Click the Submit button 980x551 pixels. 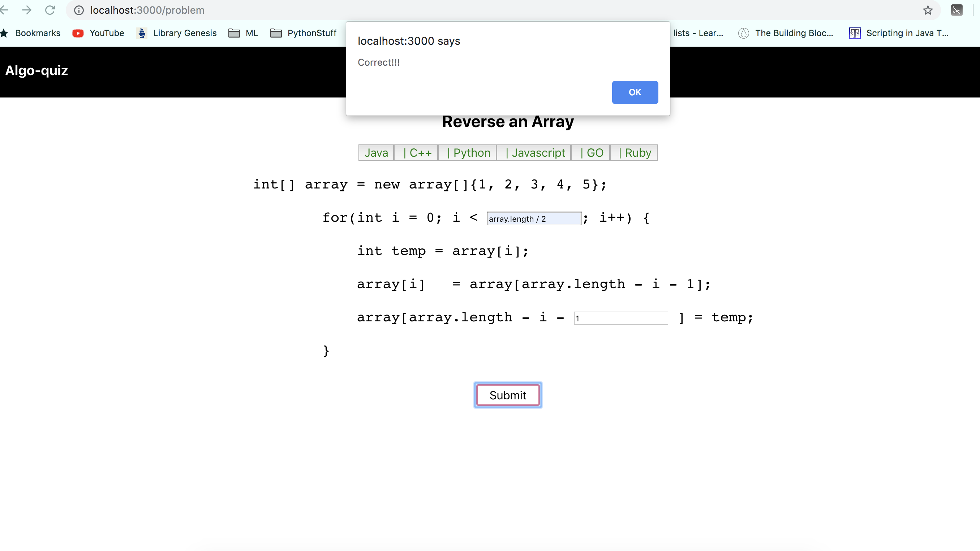[x=507, y=395]
